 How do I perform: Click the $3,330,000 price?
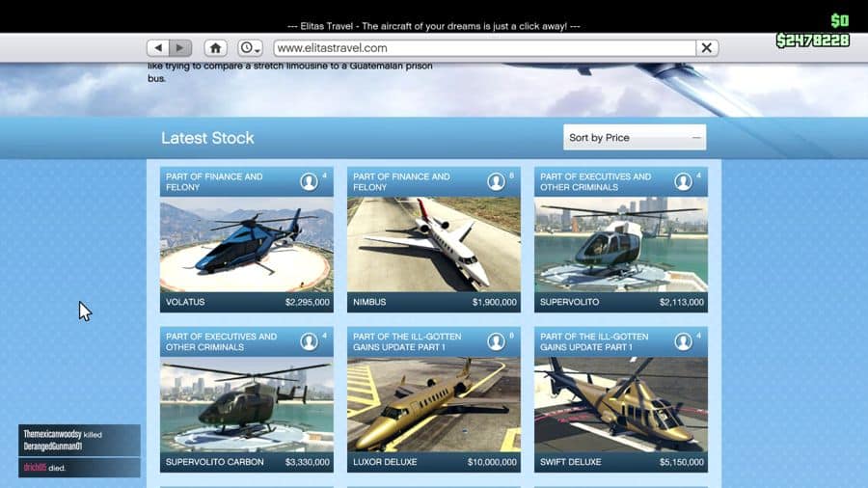308,462
